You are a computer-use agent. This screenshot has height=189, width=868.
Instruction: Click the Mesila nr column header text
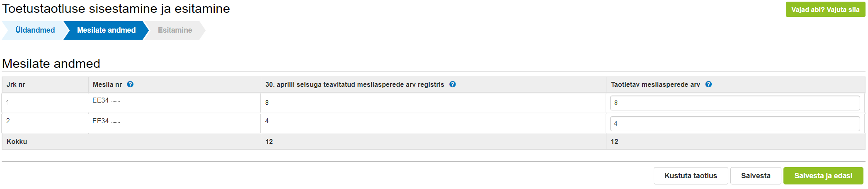point(107,84)
